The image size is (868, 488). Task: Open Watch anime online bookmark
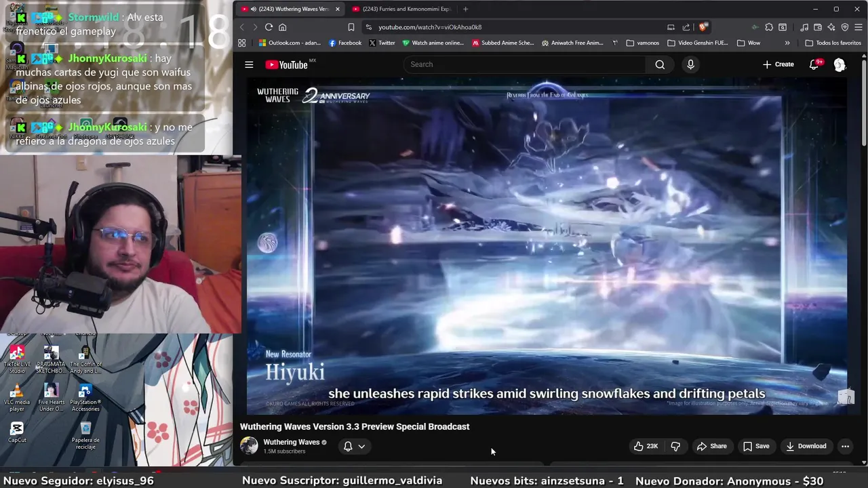[433, 43]
